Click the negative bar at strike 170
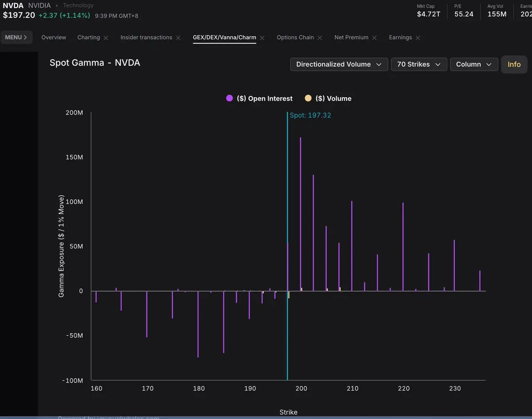 coord(147,314)
